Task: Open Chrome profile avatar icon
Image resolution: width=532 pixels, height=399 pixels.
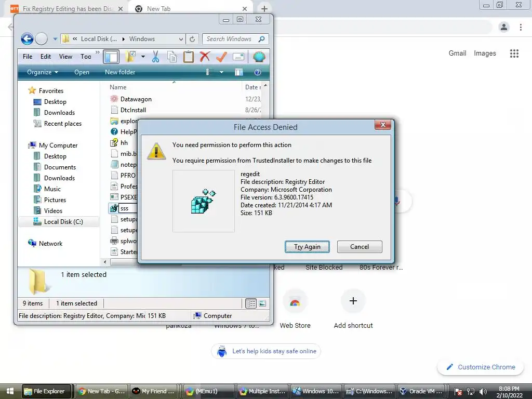Action: (x=504, y=27)
